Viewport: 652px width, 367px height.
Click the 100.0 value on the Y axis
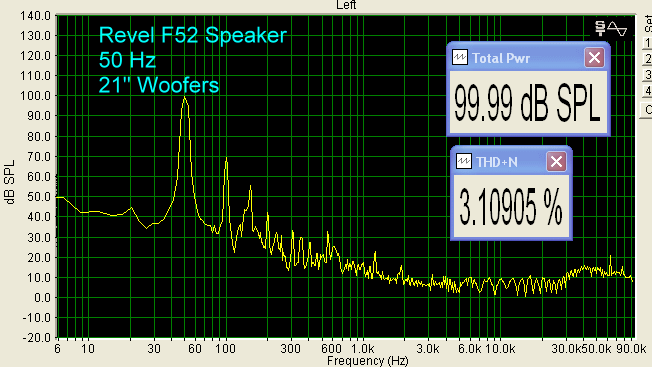click(35, 96)
